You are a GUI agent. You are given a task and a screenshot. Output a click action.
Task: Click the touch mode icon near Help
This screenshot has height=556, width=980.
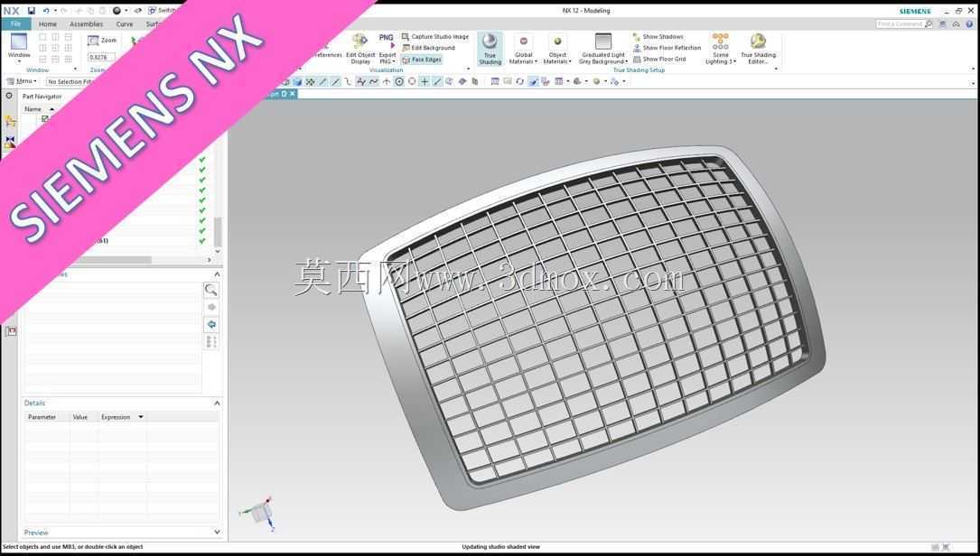pyautogui.click(x=942, y=23)
